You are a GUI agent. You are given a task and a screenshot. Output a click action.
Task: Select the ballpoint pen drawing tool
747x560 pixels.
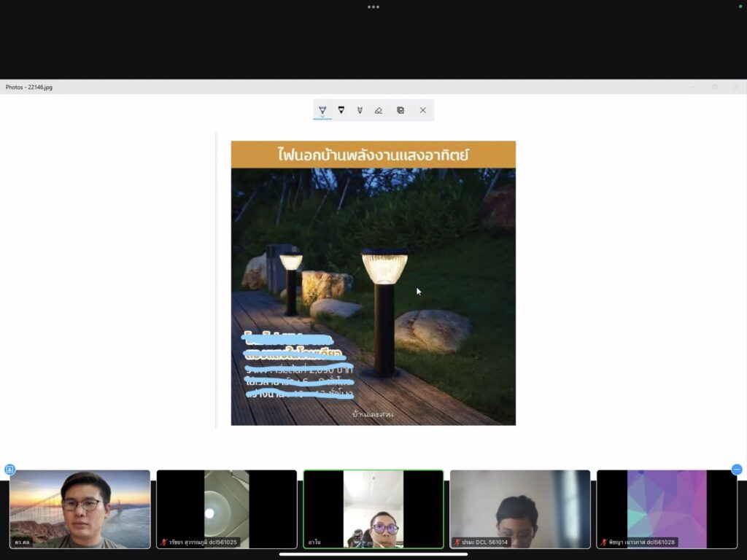tap(322, 110)
